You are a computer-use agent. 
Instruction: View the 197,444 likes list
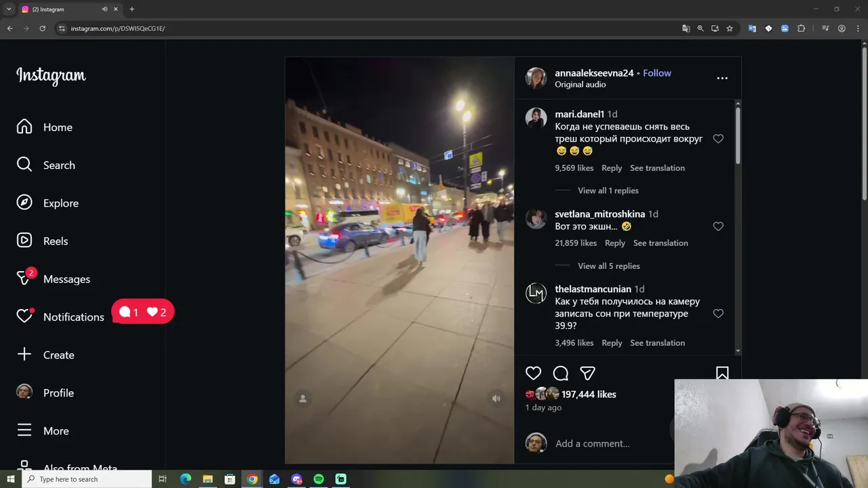tap(589, 394)
